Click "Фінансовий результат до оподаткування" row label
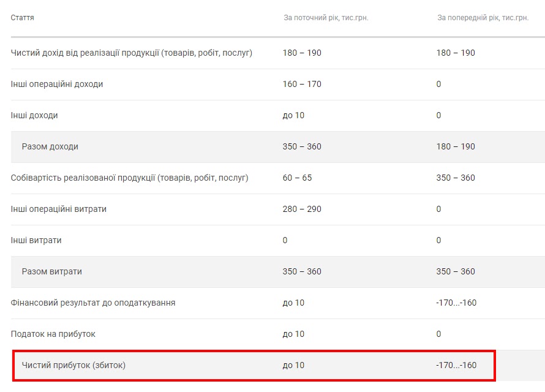The height and width of the screenshot is (392, 545). pos(93,303)
